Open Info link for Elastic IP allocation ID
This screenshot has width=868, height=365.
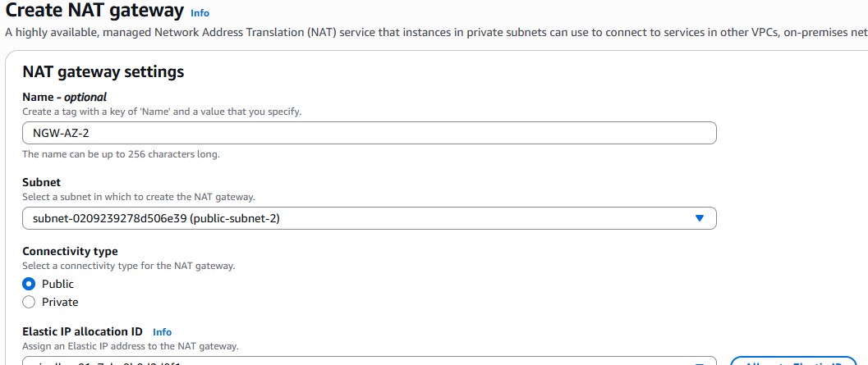click(162, 332)
